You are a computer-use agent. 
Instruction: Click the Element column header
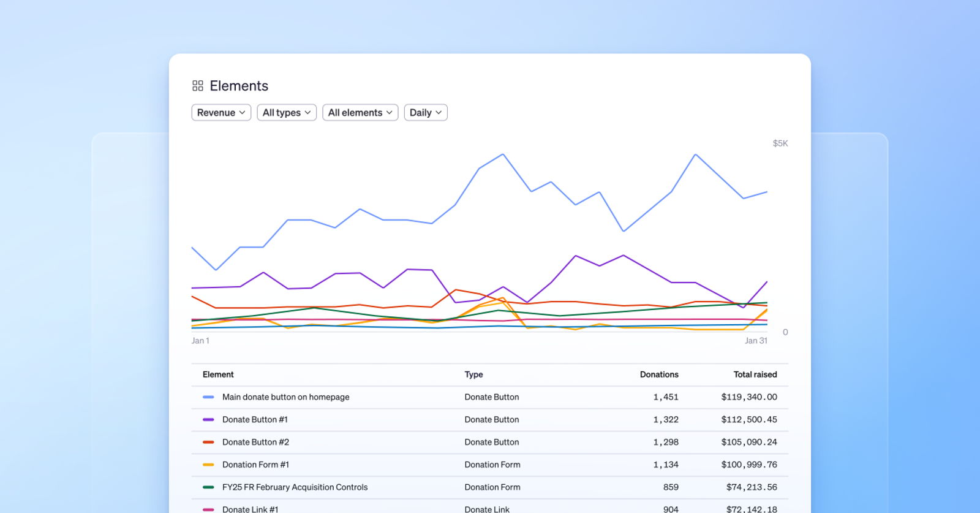[218, 374]
